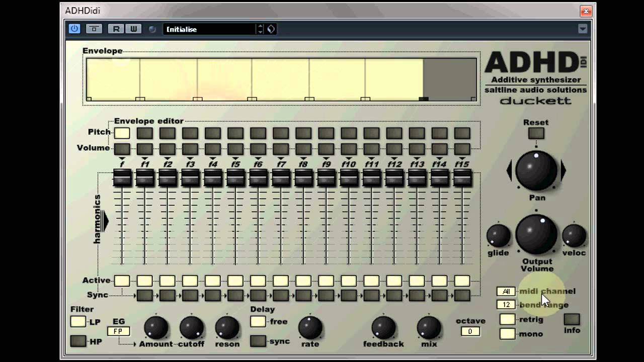This screenshot has width=644, height=362.
Task: Click the harmonics arrow icon
Action: pos(104,221)
